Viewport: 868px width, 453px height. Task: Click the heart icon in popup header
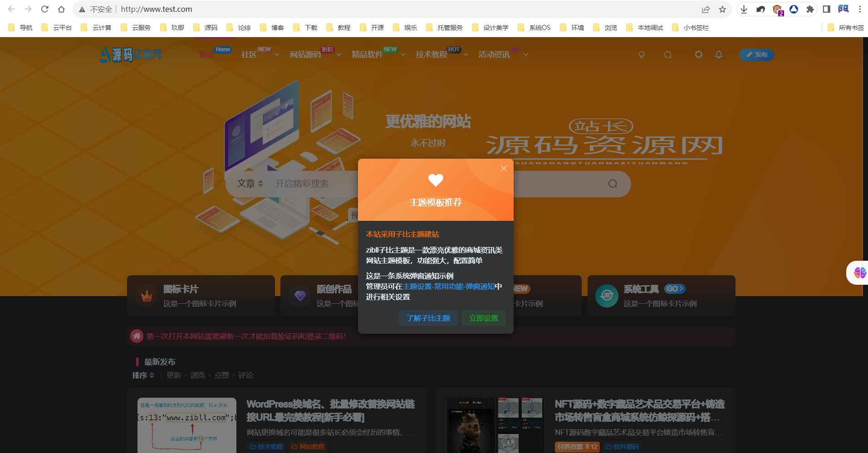coord(436,180)
